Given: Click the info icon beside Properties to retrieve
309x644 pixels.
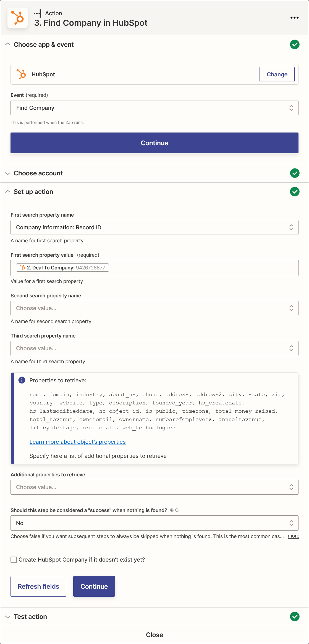Looking at the screenshot, I should click(22, 380).
